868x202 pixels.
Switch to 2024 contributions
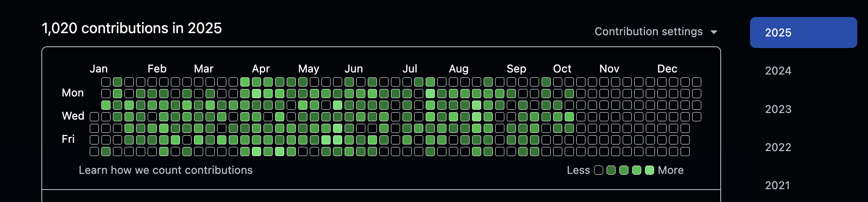[x=778, y=71]
